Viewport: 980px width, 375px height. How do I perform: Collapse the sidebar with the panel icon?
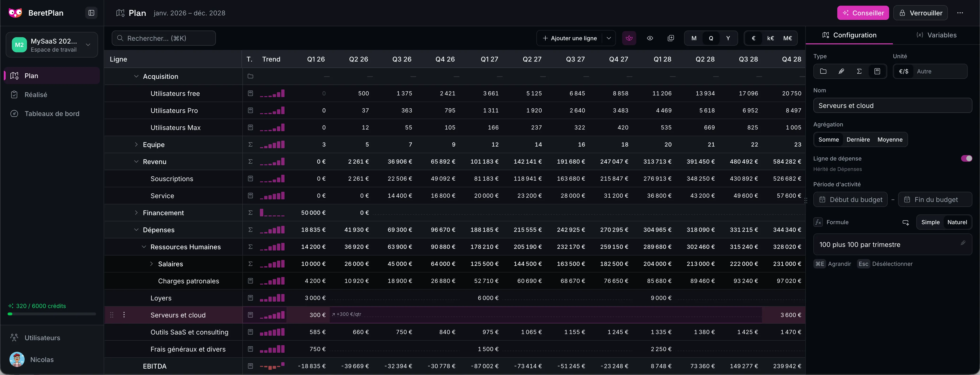(91, 13)
